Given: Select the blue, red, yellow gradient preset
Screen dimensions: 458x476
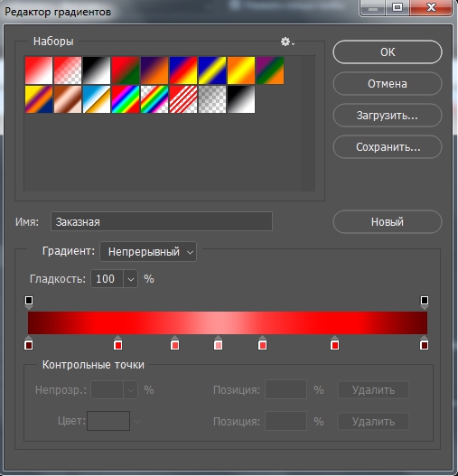Looking at the screenshot, I should click(183, 70).
